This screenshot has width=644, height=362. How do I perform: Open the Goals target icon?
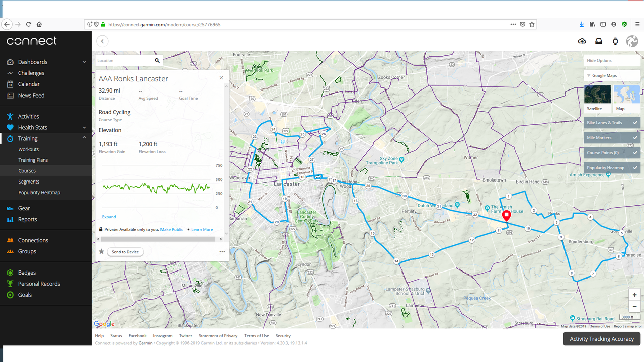coord(10,295)
